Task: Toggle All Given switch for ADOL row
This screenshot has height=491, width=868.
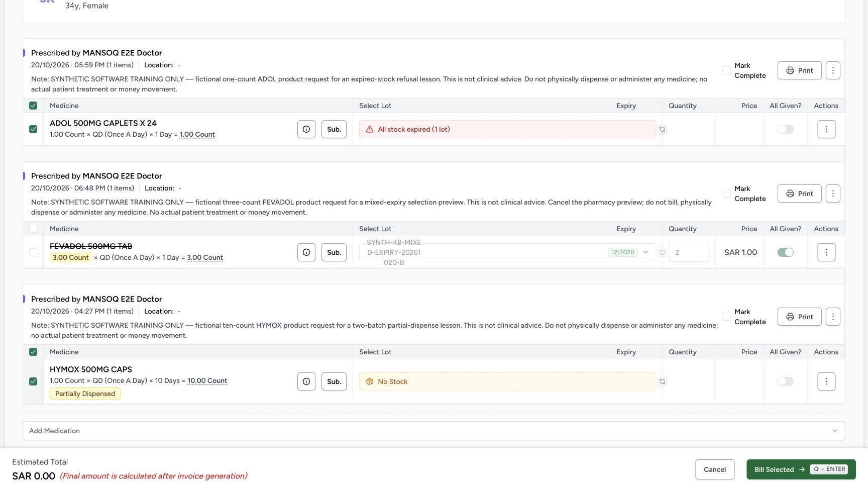Action: point(786,129)
